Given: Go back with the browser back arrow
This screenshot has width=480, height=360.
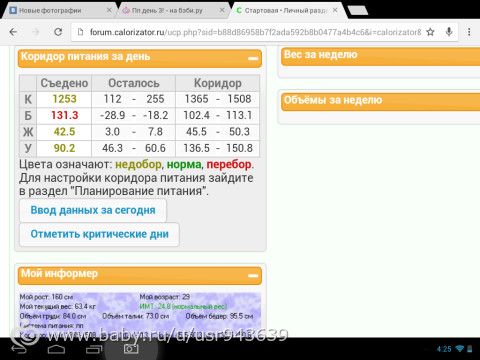Looking at the screenshot, I should tap(13, 32).
